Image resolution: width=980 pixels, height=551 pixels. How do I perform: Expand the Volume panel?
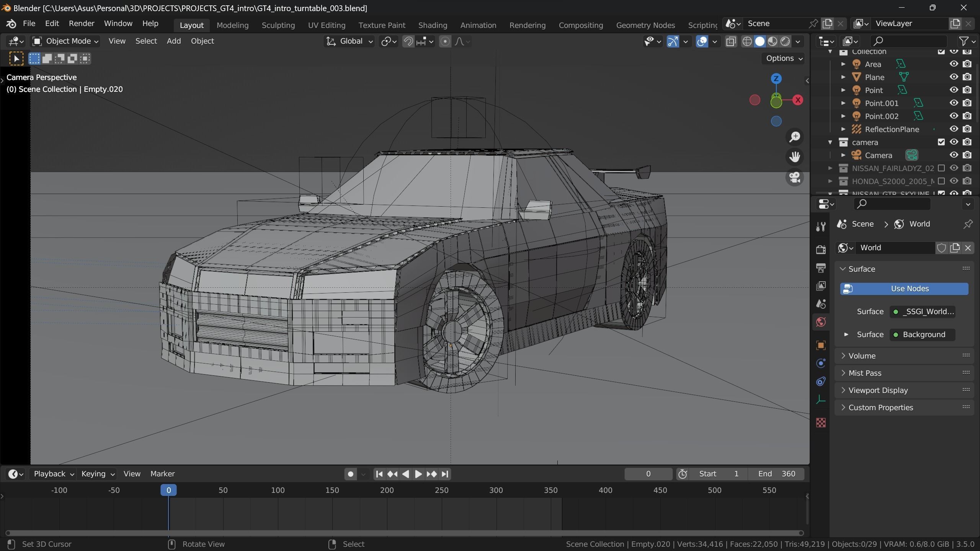[862, 356]
